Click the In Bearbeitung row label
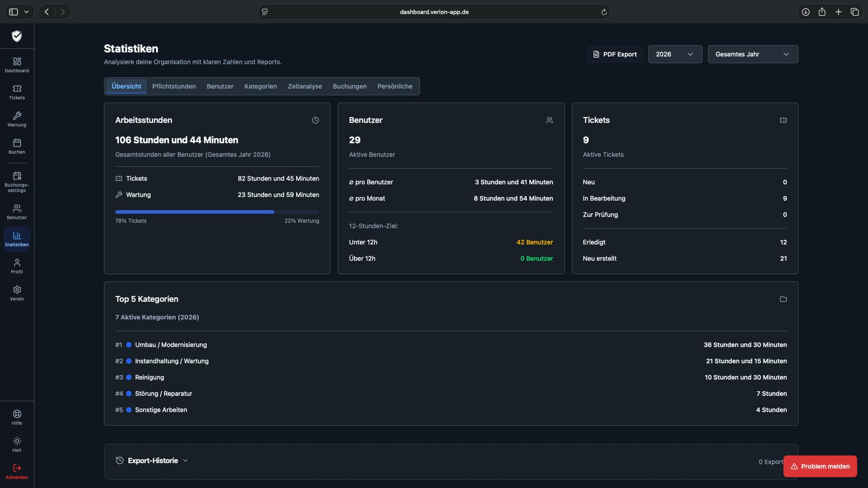This screenshot has height=488, width=868. [604, 198]
